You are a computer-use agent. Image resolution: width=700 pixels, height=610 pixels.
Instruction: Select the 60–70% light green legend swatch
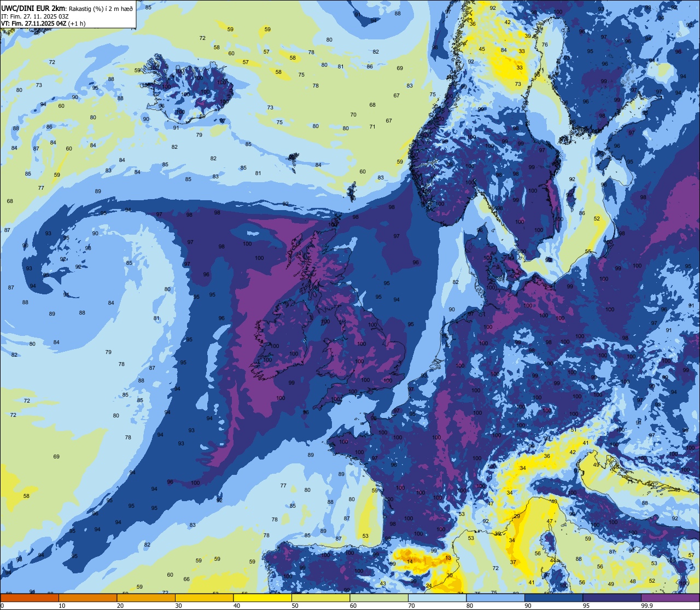coord(379,597)
